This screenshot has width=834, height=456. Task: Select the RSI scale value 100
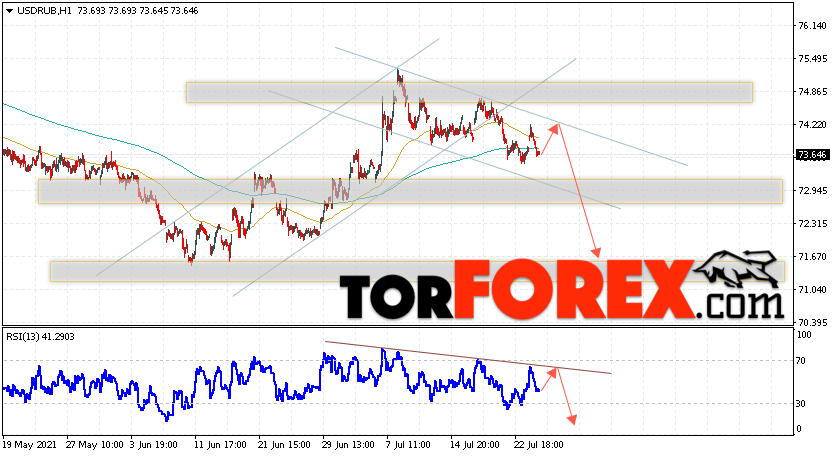pos(805,335)
